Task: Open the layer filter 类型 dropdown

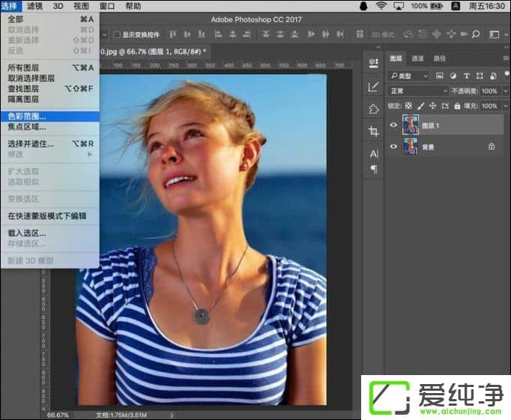Action: (409, 76)
